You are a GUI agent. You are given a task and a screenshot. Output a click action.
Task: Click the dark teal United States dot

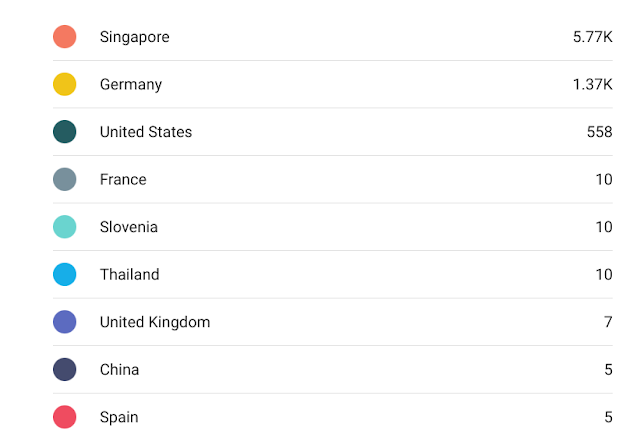64,132
